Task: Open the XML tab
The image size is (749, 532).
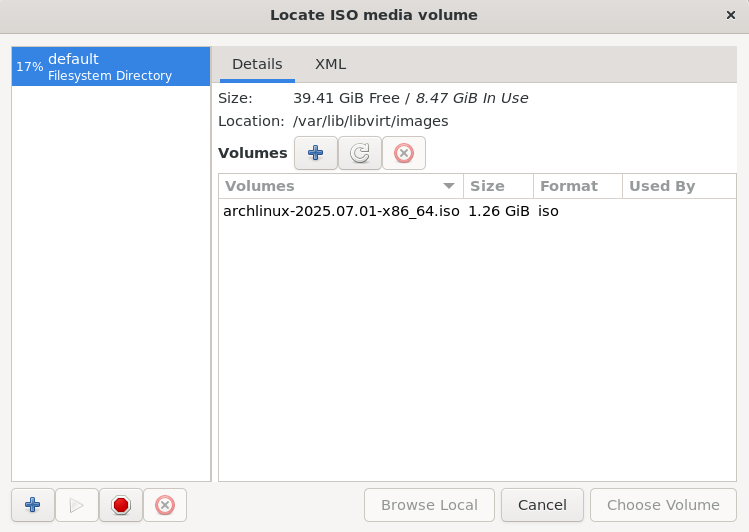Action: coord(330,64)
